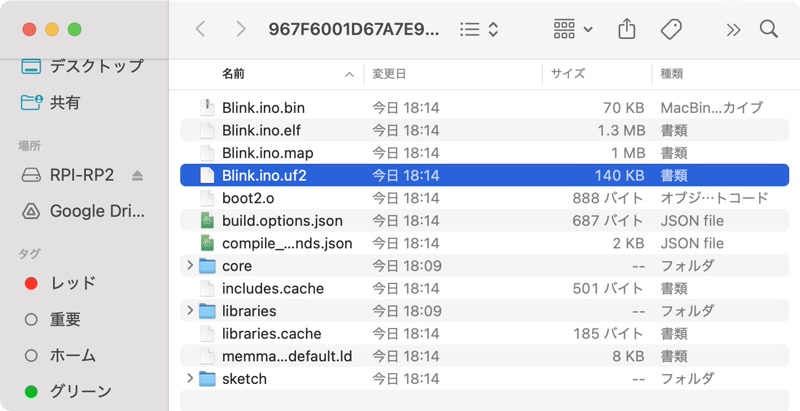Open the list view options dropdown
This screenshot has height=411, width=800.
(479, 29)
